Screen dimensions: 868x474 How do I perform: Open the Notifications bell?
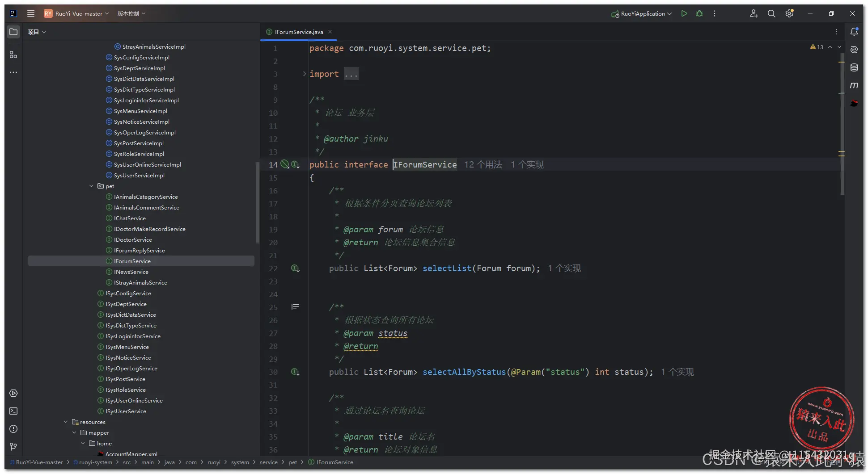854,32
